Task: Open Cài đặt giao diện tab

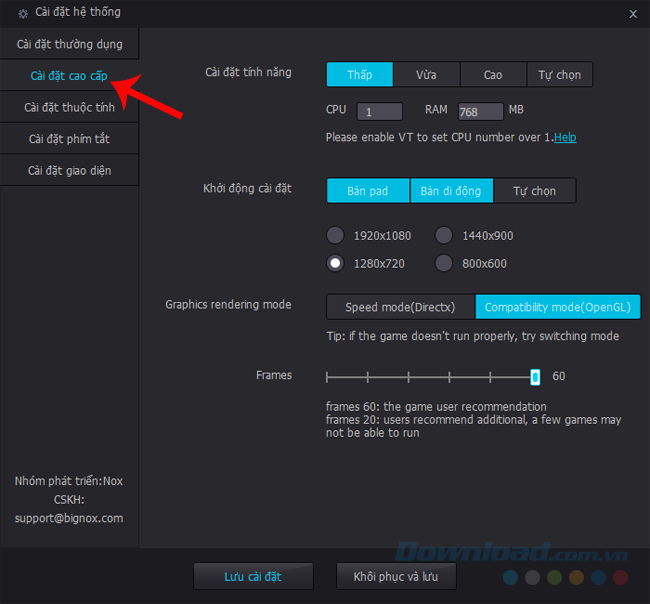Action: click(69, 170)
